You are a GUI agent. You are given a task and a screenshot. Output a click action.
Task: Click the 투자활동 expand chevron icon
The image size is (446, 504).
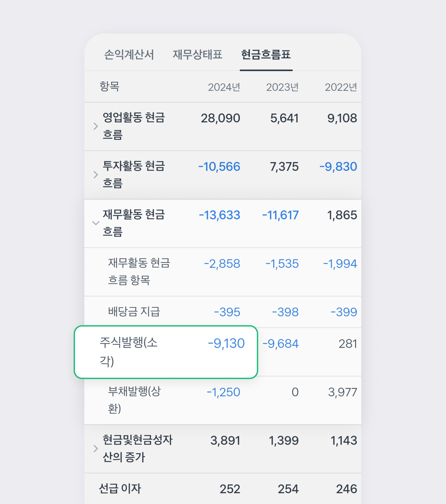[96, 175]
